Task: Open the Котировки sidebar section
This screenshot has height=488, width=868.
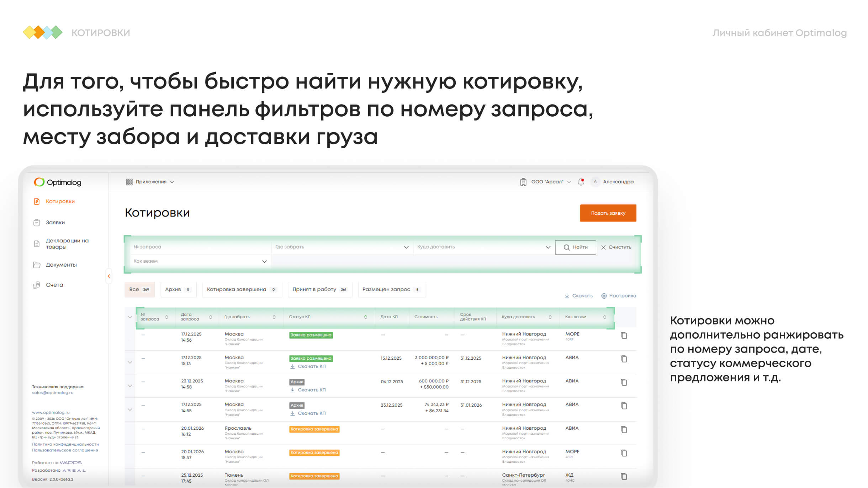Action: pyautogui.click(x=60, y=201)
